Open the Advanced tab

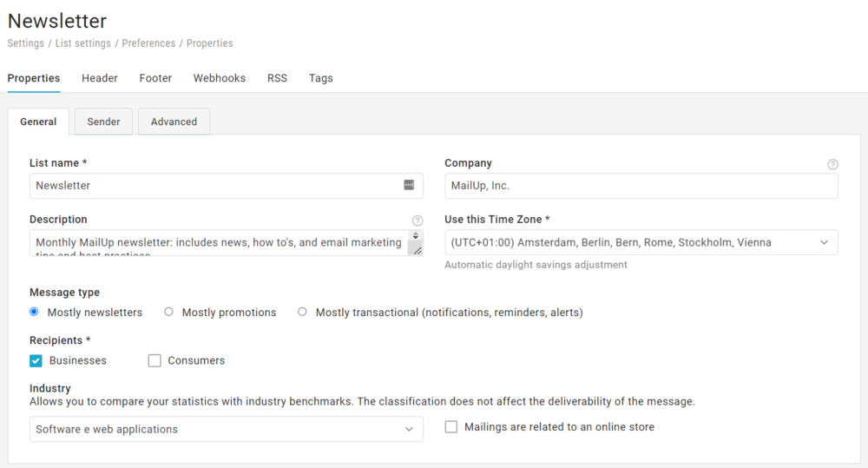174,122
